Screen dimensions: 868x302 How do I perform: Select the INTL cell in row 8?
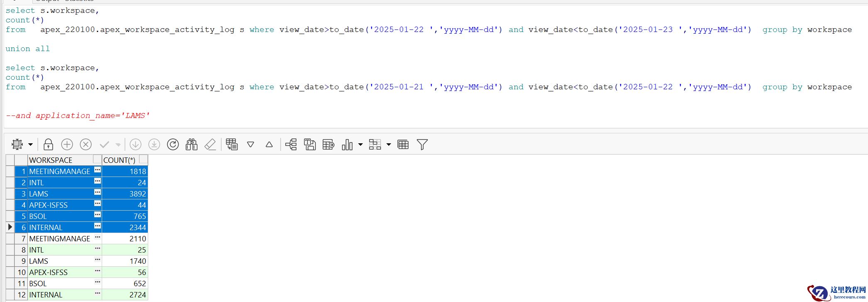(x=65, y=250)
